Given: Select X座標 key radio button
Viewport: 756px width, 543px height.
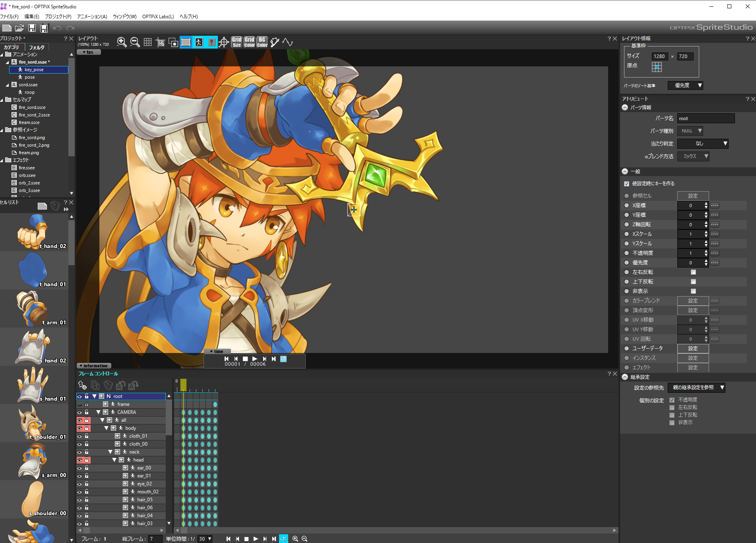Looking at the screenshot, I should pos(627,206).
